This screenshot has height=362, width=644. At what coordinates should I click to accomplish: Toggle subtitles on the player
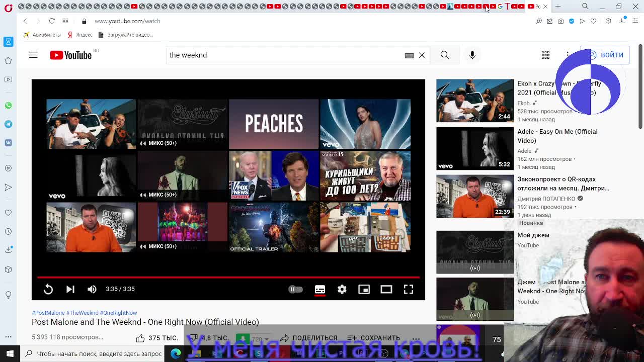coord(320,289)
